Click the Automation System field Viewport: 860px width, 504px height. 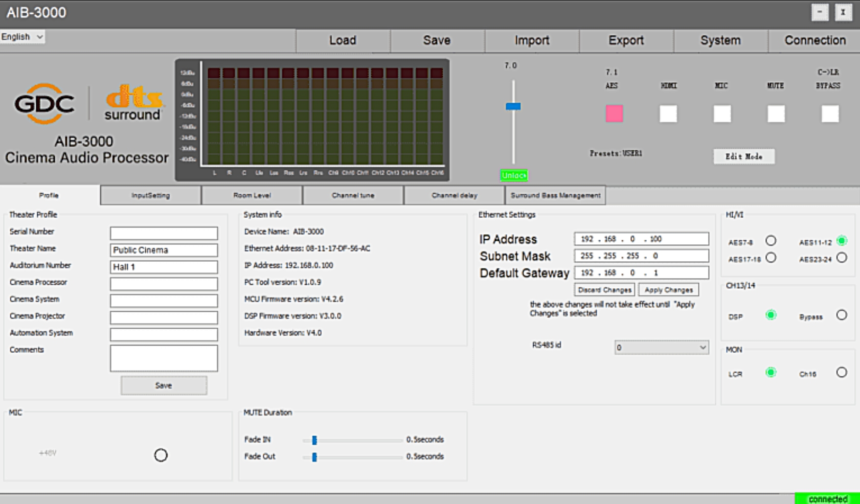pyautogui.click(x=164, y=334)
